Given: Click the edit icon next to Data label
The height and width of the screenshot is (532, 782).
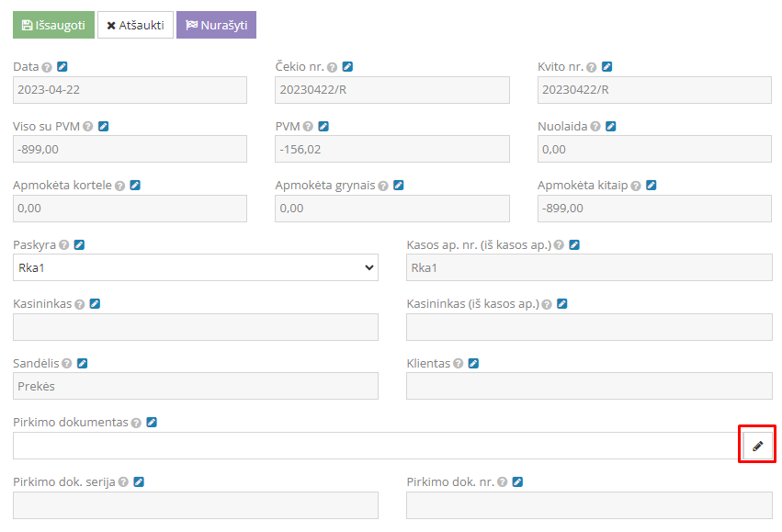Looking at the screenshot, I should tap(62, 67).
